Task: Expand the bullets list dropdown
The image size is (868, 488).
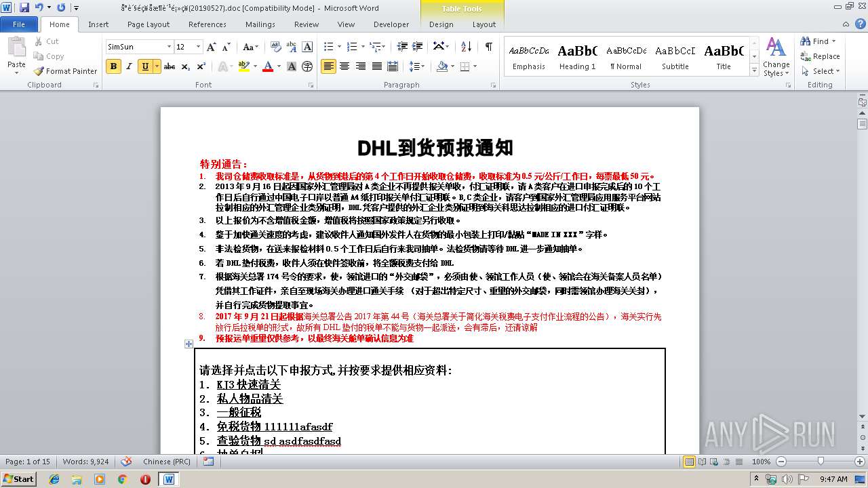Action: click(339, 47)
